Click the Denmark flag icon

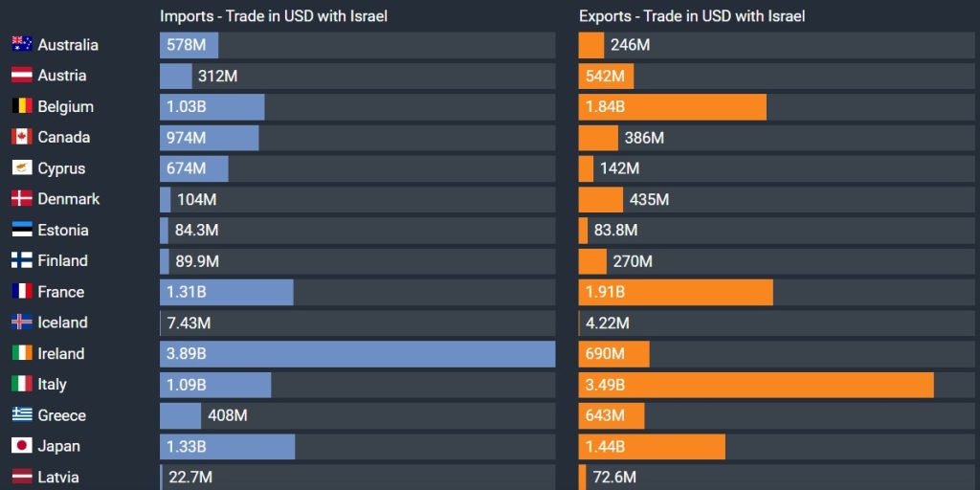(x=22, y=199)
